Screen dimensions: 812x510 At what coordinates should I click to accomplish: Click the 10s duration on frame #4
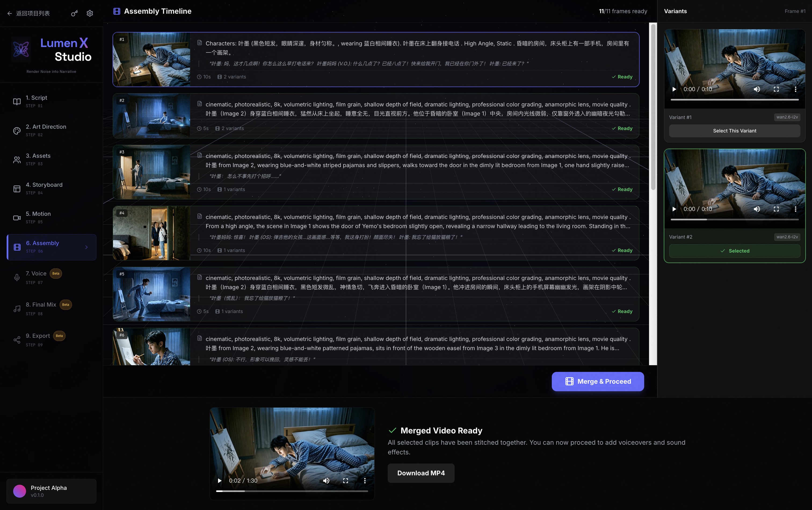click(x=204, y=251)
